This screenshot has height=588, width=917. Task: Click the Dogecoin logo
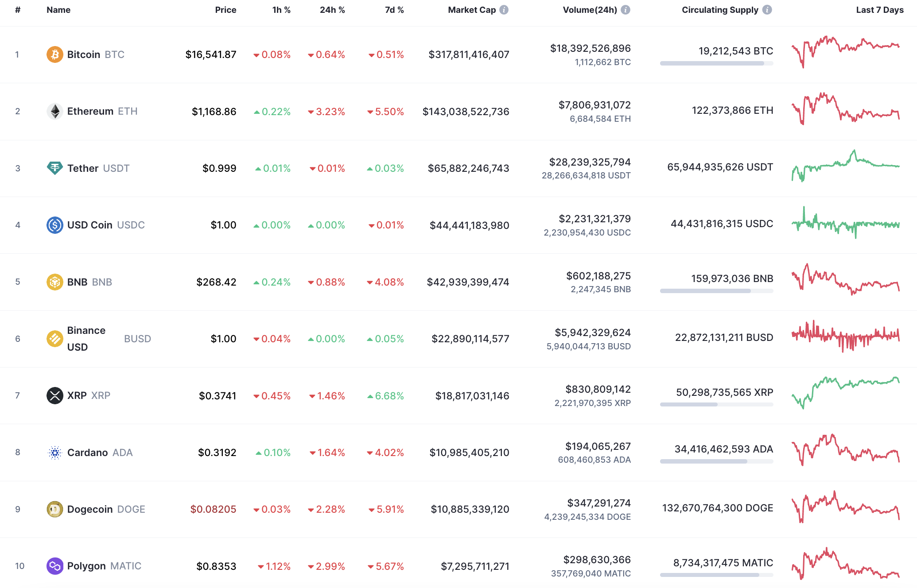(54, 509)
